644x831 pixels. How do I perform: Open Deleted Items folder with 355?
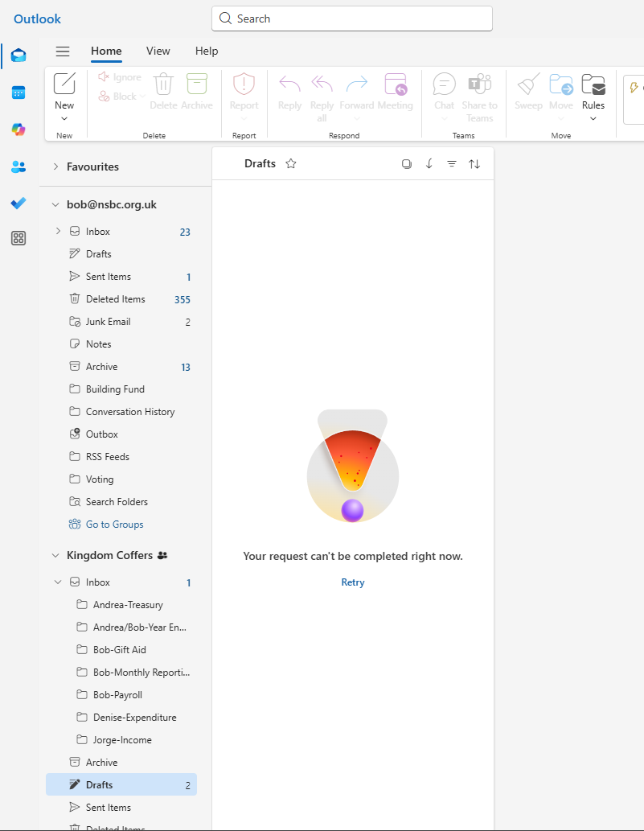pyautogui.click(x=121, y=299)
